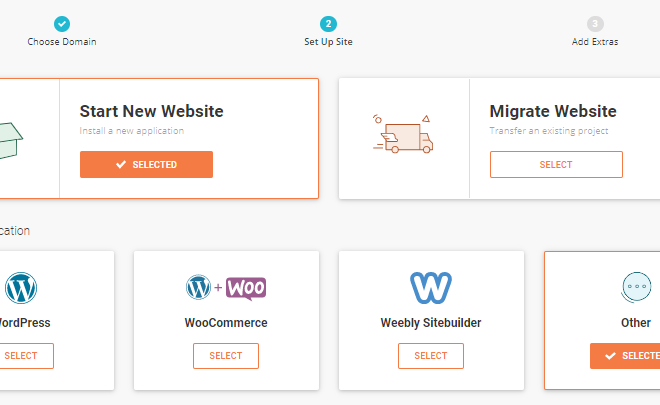Toggle the Other application SELECTED button
The height and width of the screenshot is (405, 660).
pyautogui.click(x=625, y=356)
